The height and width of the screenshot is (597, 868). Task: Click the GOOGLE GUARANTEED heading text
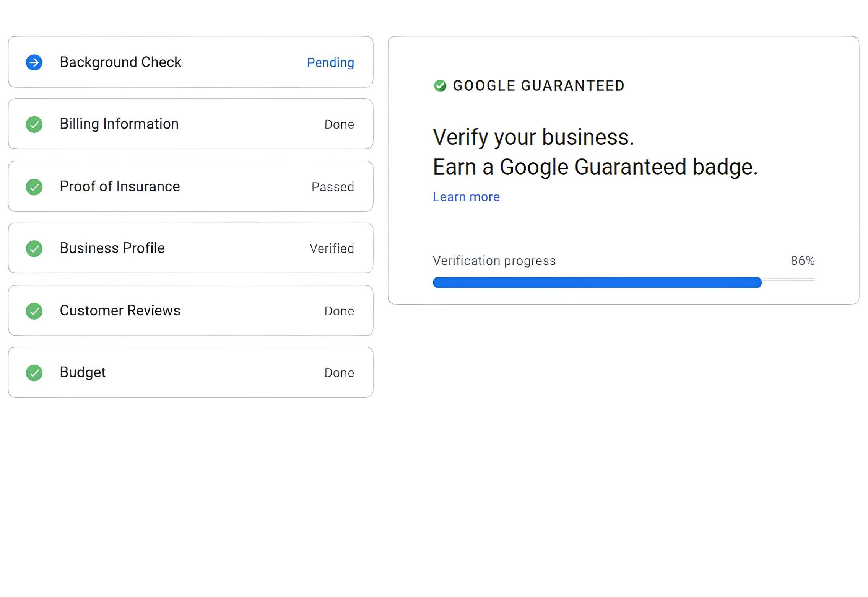[539, 86]
